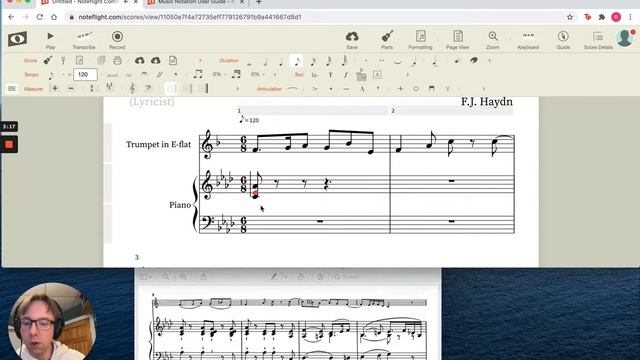
Task: Show the on-screen Keyboard
Action: pos(528,40)
